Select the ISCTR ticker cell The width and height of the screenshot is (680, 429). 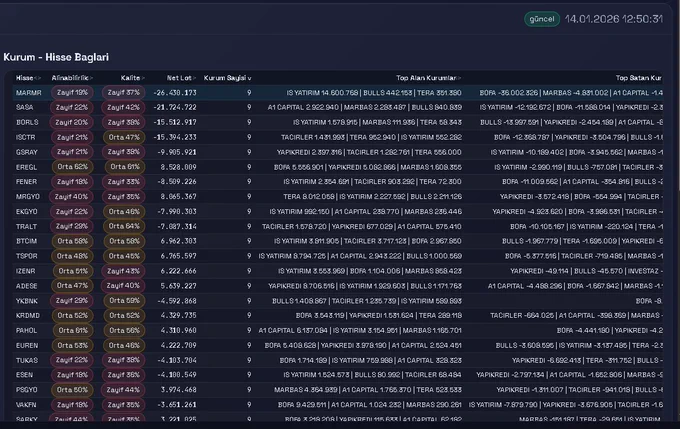tap(26, 137)
